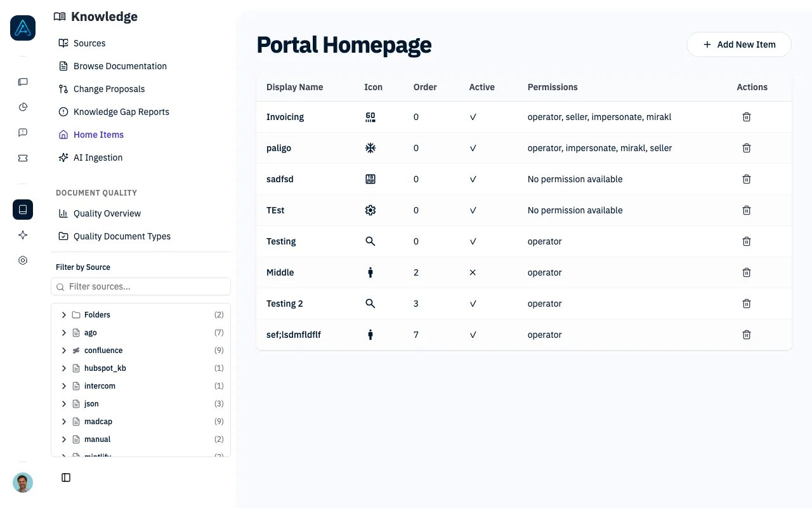Expand the manual source node
The width and height of the screenshot is (812, 508).
click(64, 439)
